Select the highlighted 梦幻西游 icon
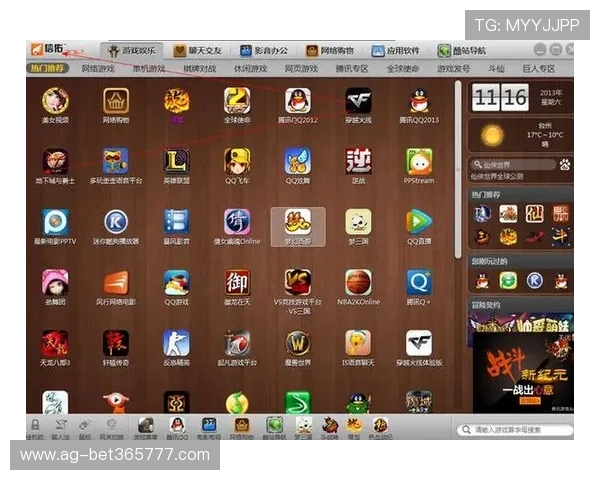This screenshot has height=480, width=600. pyautogui.click(x=297, y=222)
